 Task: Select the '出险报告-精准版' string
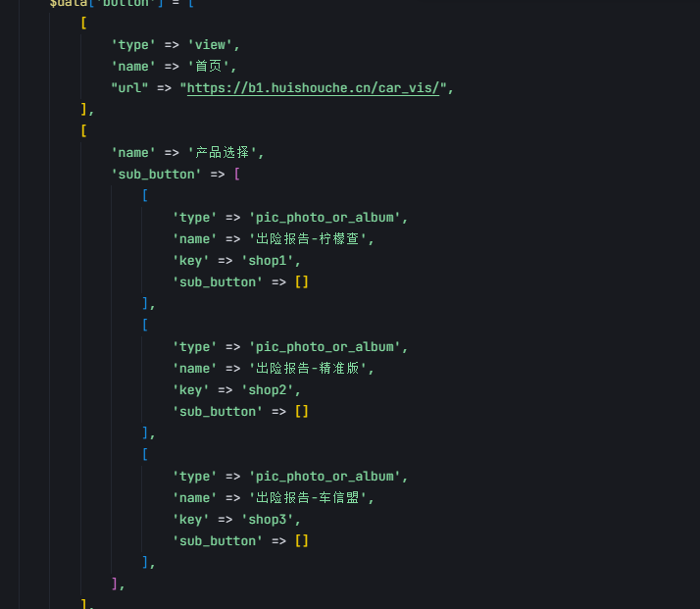(x=308, y=369)
